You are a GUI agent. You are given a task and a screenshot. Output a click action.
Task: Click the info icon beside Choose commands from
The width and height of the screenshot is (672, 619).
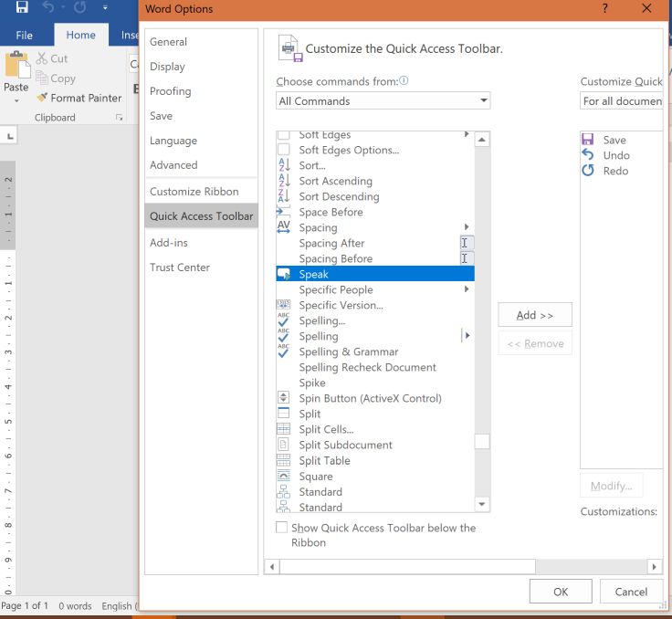point(404,80)
